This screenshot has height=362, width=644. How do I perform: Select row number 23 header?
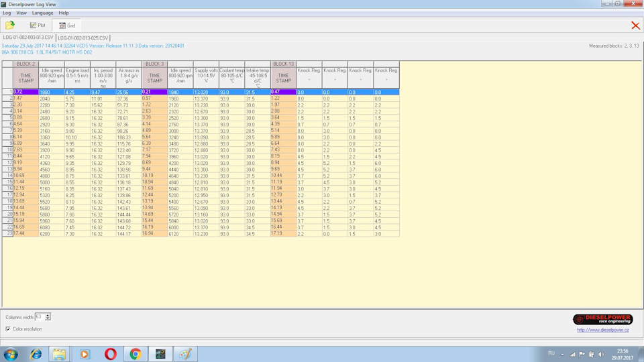[7, 233]
